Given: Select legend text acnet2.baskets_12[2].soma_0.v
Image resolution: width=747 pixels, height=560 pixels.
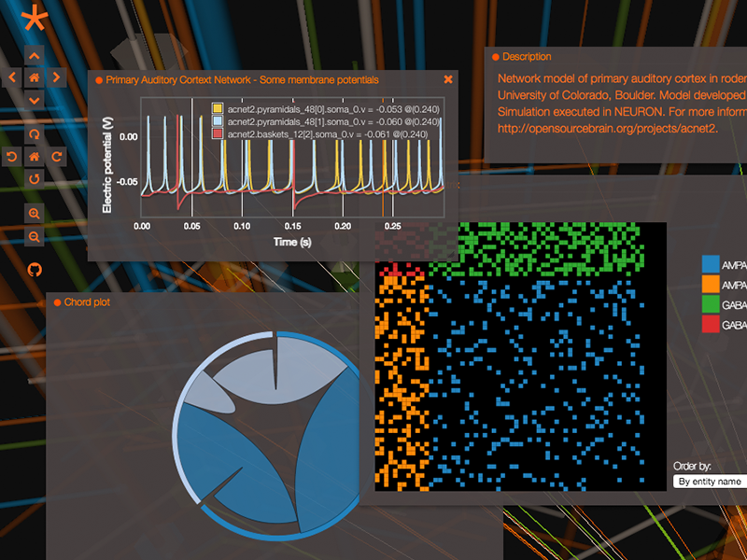Looking at the screenshot, I should coord(289,134).
